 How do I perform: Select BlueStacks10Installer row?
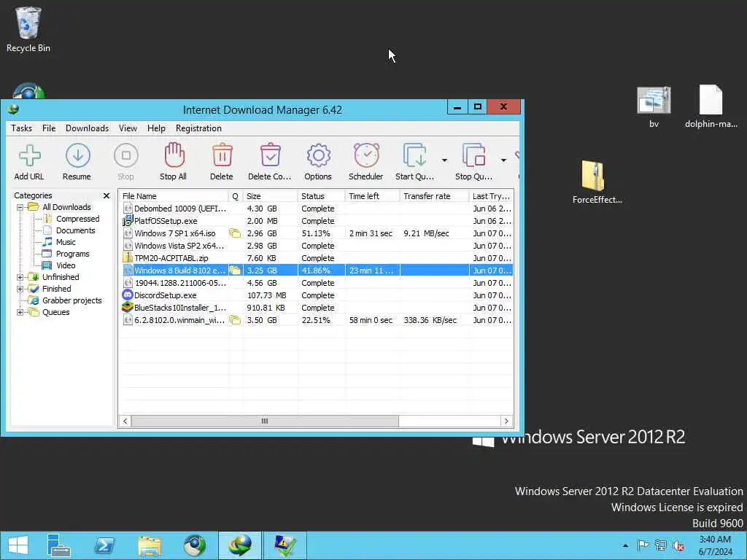317,308
